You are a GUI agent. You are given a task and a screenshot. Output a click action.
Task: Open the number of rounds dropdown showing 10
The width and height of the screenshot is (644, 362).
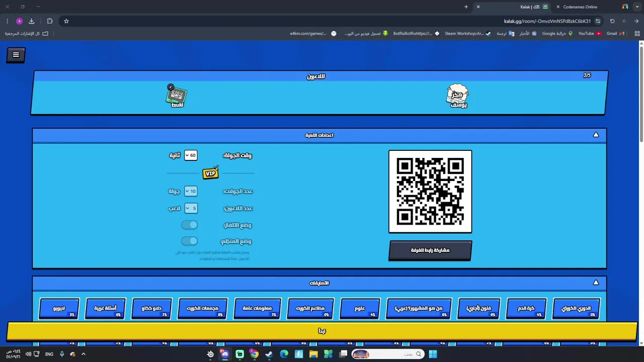pyautogui.click(x=191, y=191)
